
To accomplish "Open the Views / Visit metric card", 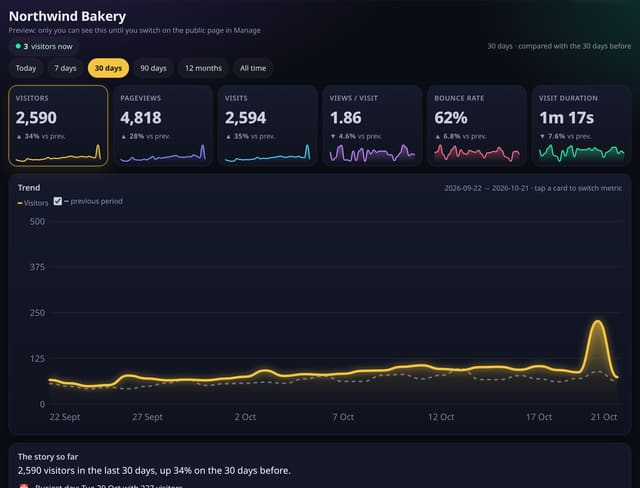I will click(372, 126).
